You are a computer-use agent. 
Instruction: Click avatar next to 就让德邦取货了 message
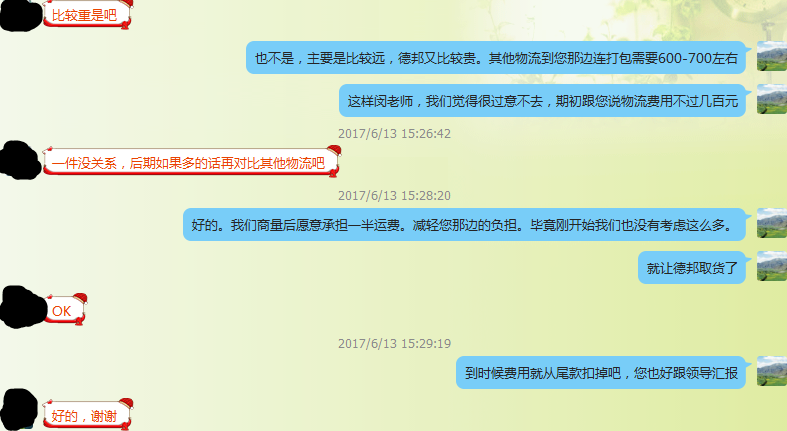[x=772, y=266]
